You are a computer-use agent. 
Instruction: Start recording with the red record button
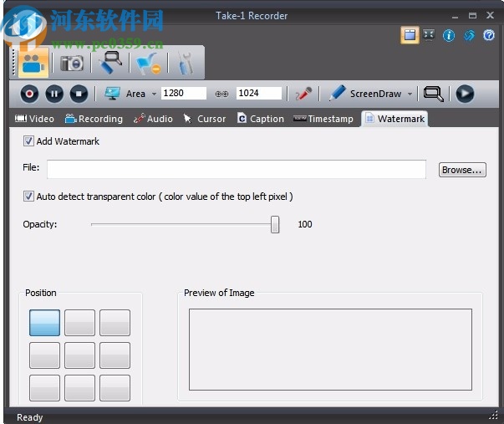click(x=29, y=94)
